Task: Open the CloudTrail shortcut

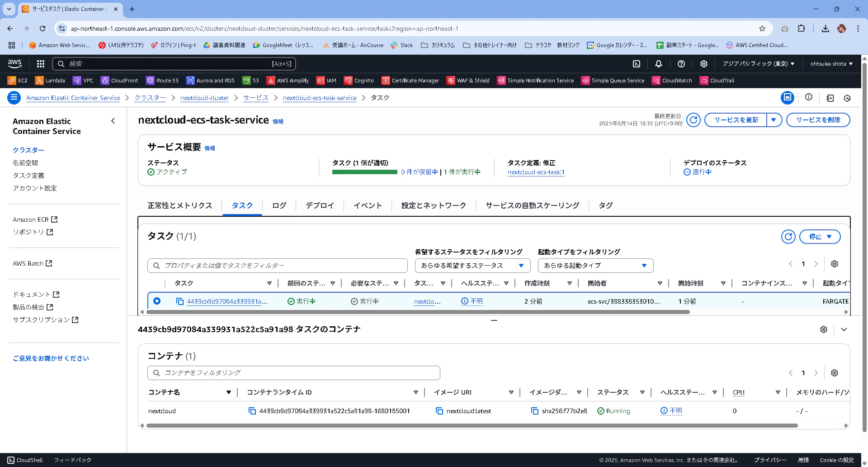Action: (x=717, y=81)
